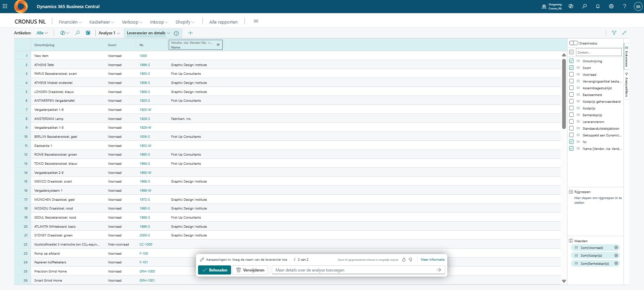
Task: Add a new analysis tab with plus icon
Action: (x=190, y=33)
